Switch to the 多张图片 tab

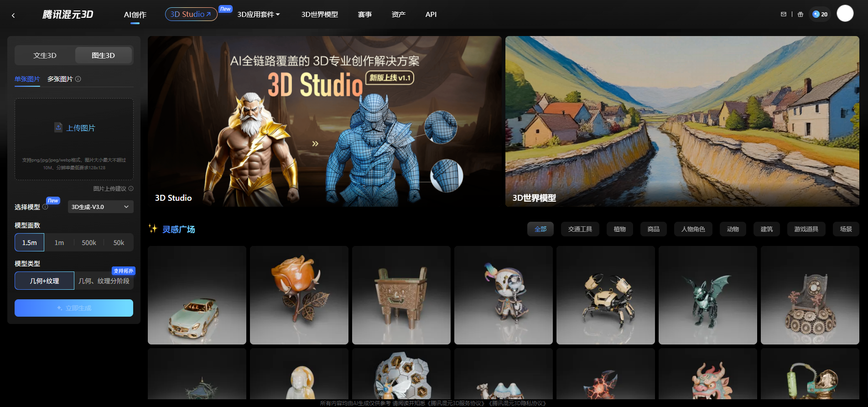(x=60, y=79)
